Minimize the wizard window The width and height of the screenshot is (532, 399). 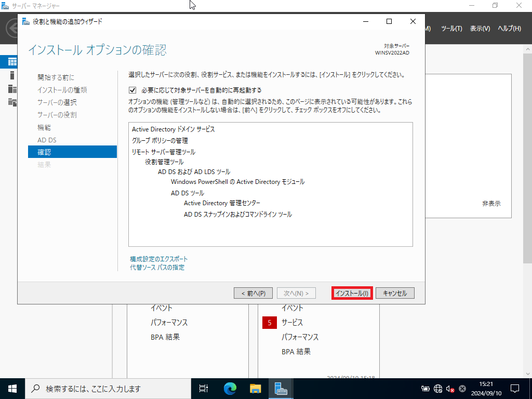click(366, 21)
